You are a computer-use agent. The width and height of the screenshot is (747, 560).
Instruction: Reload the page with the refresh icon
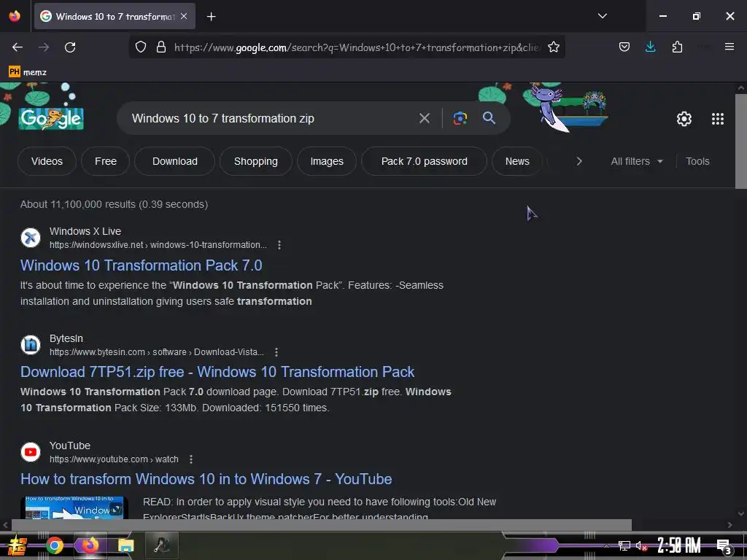click(x=70, y=47)
